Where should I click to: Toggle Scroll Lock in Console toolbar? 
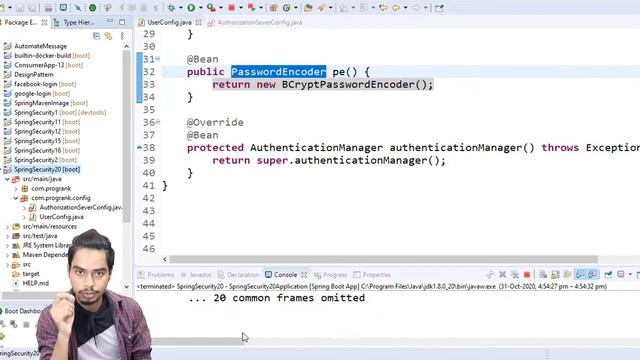point(555,275)
